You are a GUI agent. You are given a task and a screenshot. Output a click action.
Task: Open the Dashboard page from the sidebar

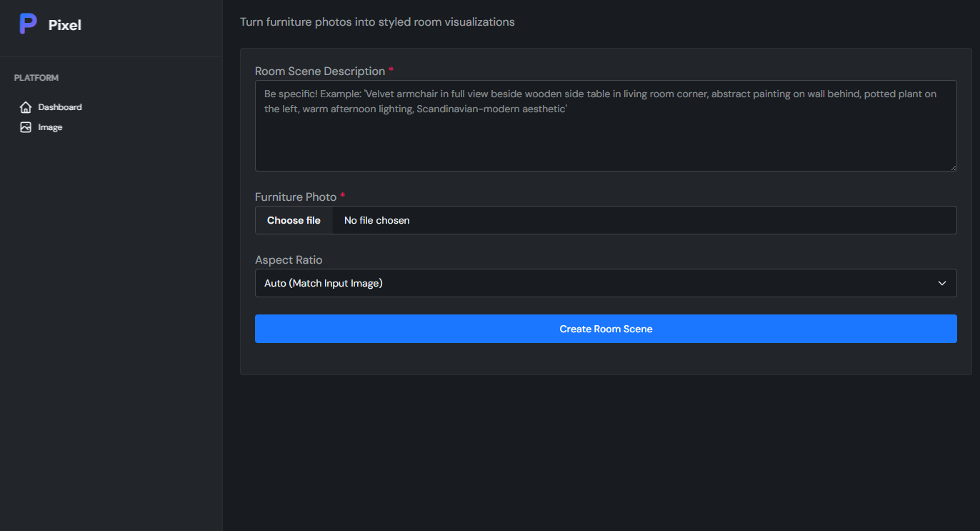pyautogui.click(x=60, y=106)
